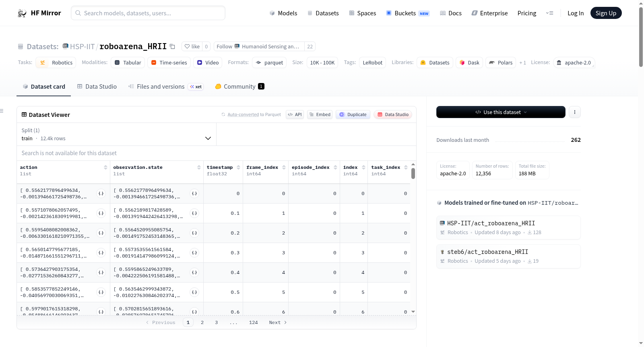The width and height of the screenshot is (644, 347).
Task: Open the API button in Dataset Viewer
Action: pos(295,114)
